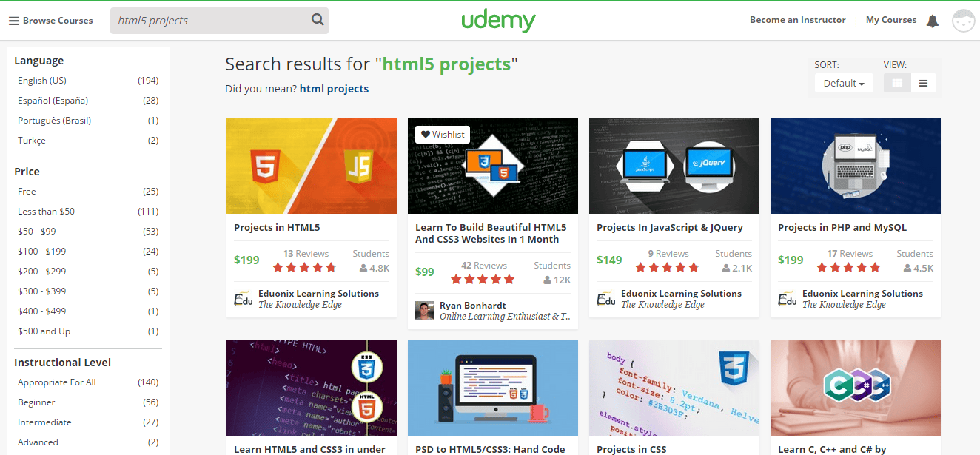Click the 2.1K students count
980x455 pixels.
(x=737, y=268)
